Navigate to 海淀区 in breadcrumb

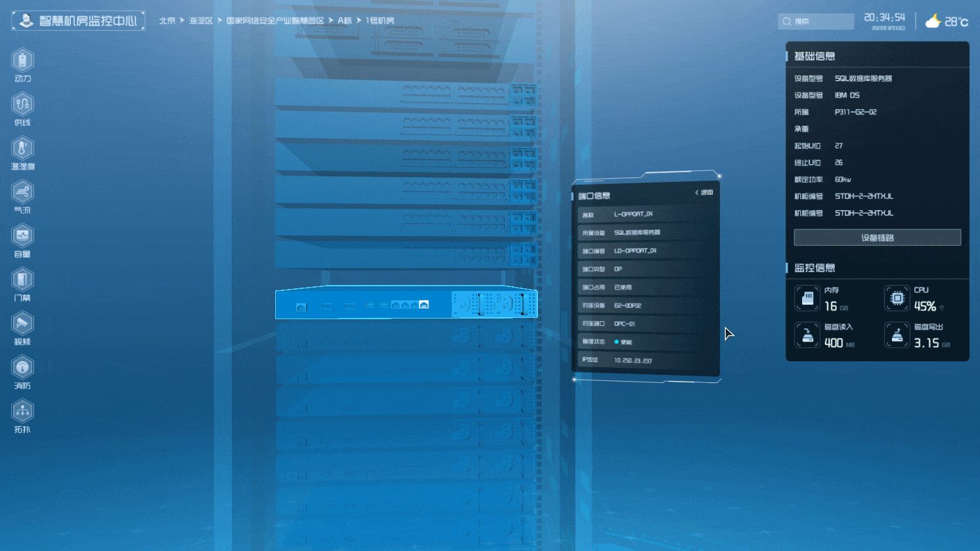(201, 21)
